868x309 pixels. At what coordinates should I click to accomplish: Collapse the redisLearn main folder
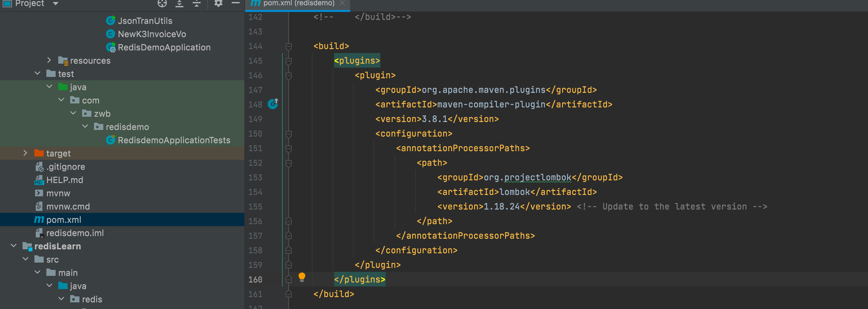tap(37, 272)
